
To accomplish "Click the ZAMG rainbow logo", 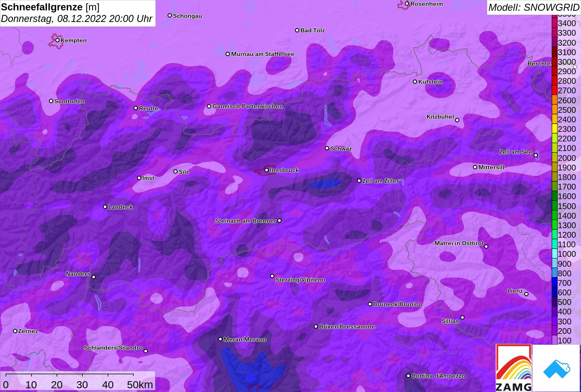I will point(514,368).
